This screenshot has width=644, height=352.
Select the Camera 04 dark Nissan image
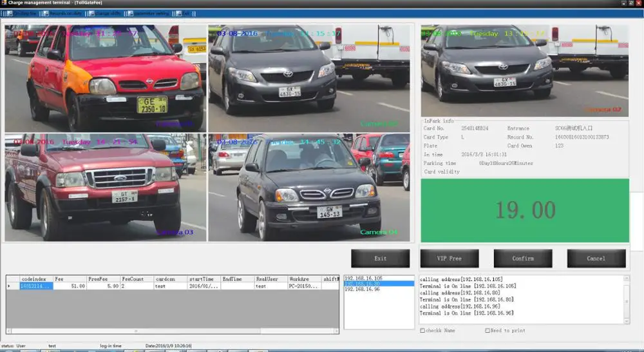click(309, 188)
